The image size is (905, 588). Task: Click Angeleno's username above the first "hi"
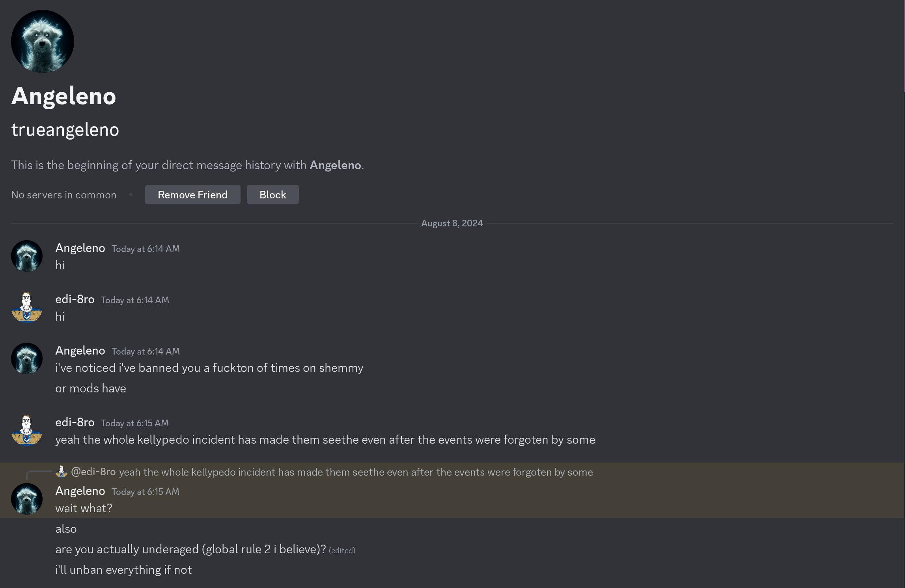tap(80, 248)
